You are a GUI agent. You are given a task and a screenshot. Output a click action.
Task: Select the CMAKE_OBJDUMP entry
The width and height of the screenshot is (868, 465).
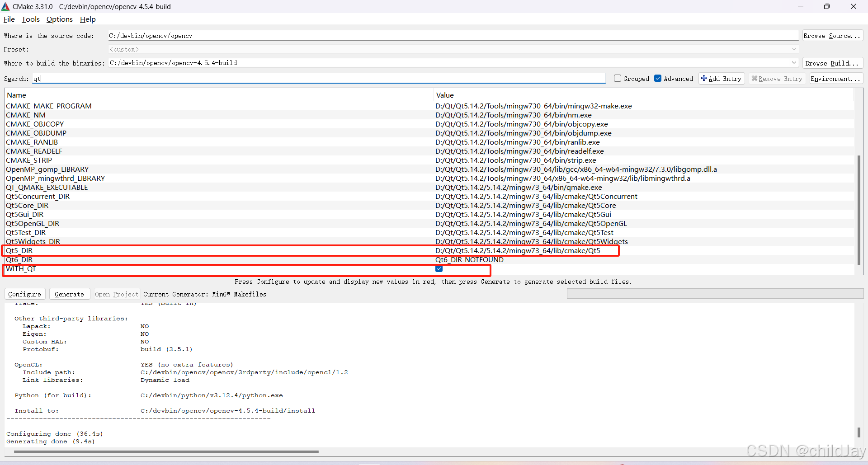tap(36, 133)
